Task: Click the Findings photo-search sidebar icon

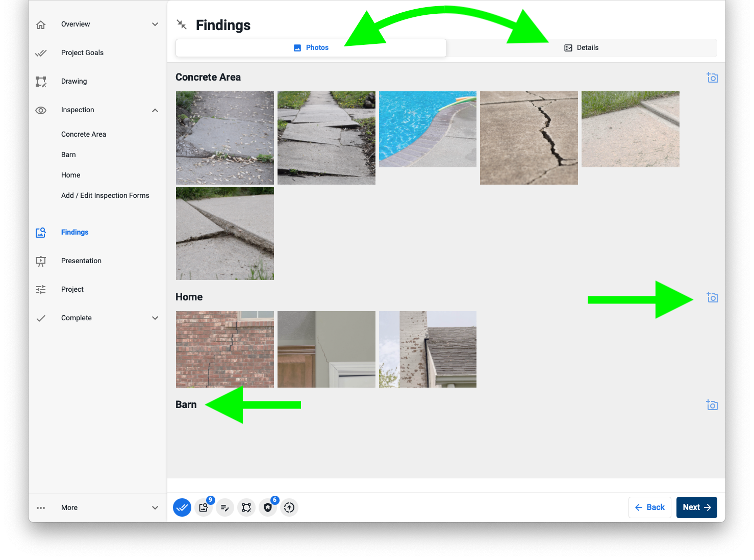Action: [x=41, y=233]
